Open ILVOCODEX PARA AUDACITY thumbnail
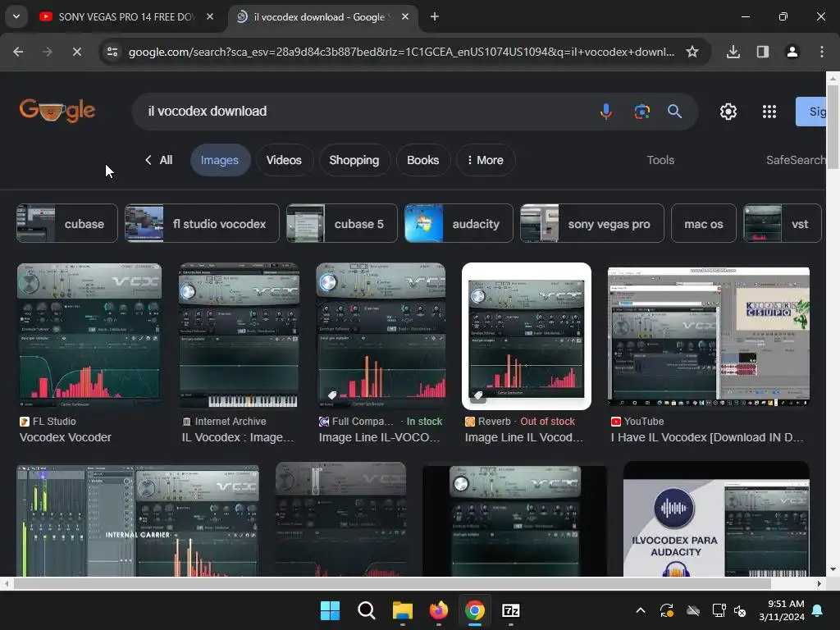This screenshot has height=630, width=840. [716, 519]
